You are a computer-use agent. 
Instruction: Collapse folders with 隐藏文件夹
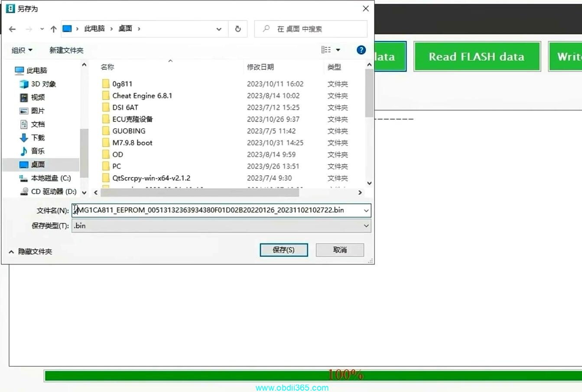point(30,252)
